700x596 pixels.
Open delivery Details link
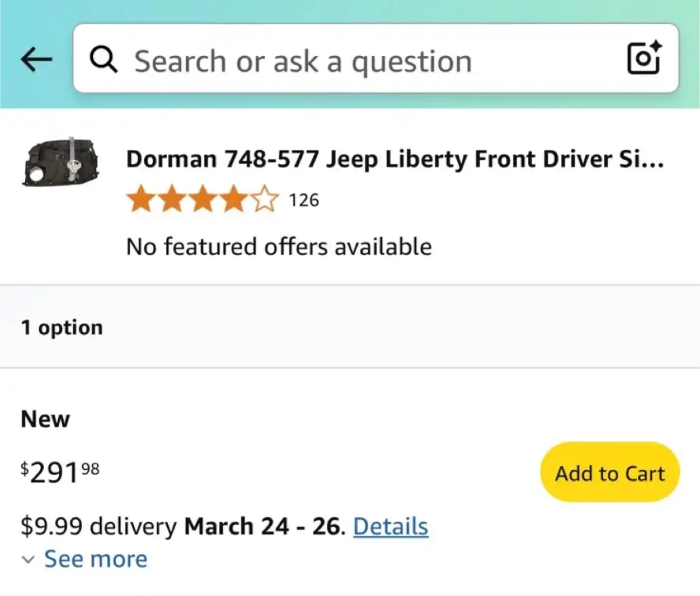tap(390, 526)
